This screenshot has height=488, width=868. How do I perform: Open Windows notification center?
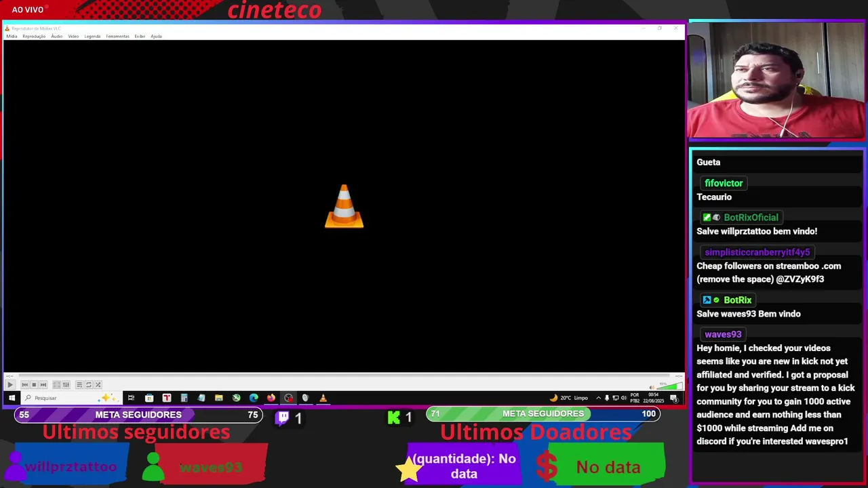[x=674, y=399]
